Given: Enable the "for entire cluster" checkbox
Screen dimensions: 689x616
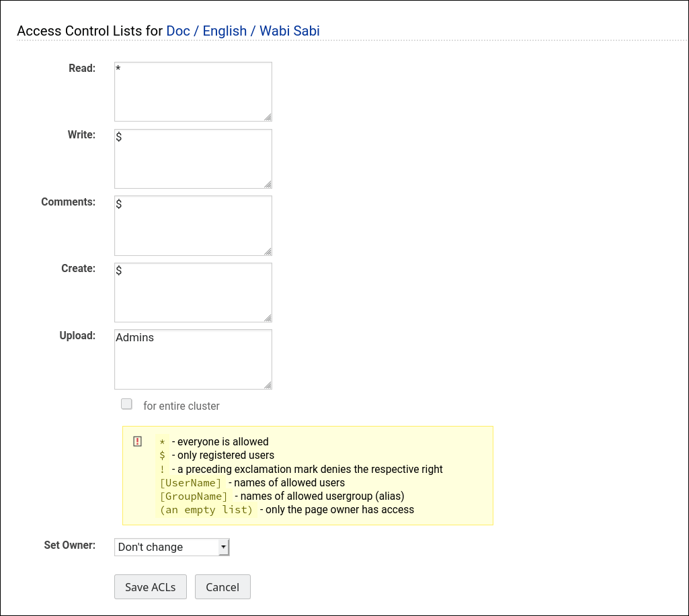Looking at the screenshot, I should pyautogui.click(x=126, y=403).
